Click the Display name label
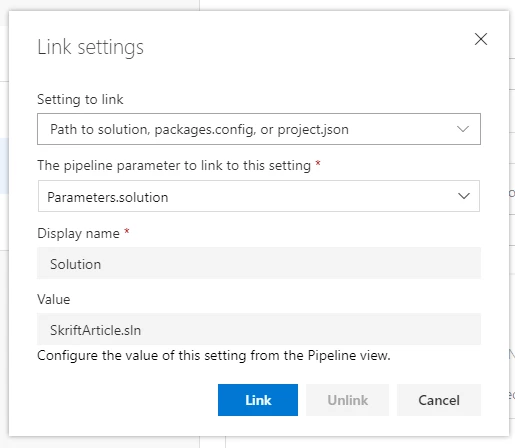The height and width of the screenshot is (448, 515). click(78, 233)
